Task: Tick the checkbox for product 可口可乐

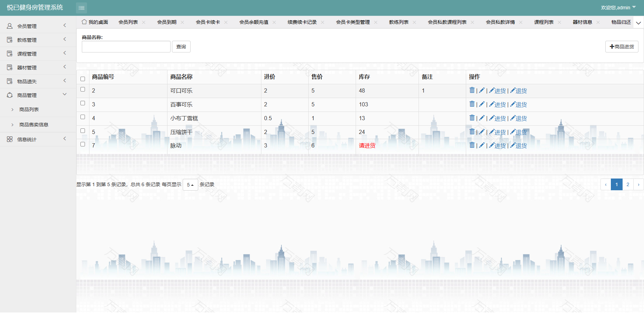Action: pos(83,89)
